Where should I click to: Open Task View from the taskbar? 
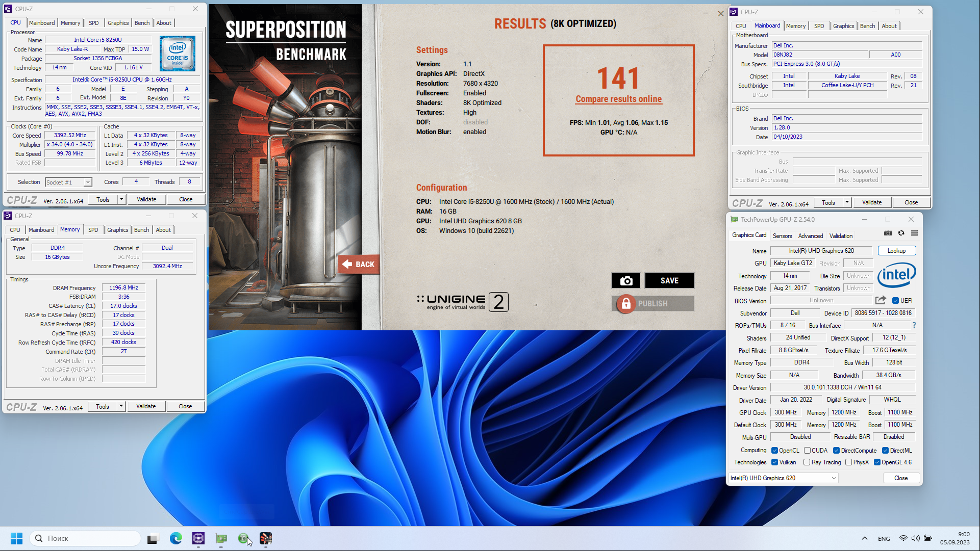pos(153,538)
